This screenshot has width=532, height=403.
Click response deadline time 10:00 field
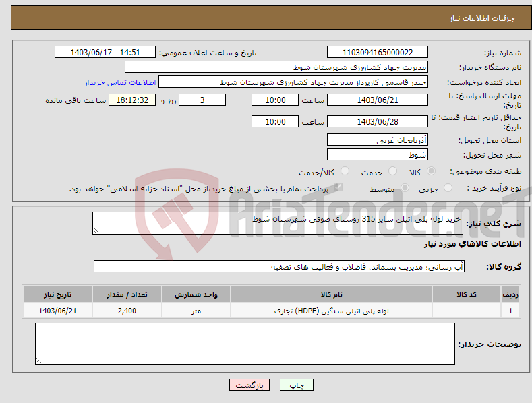pos(275,100)
